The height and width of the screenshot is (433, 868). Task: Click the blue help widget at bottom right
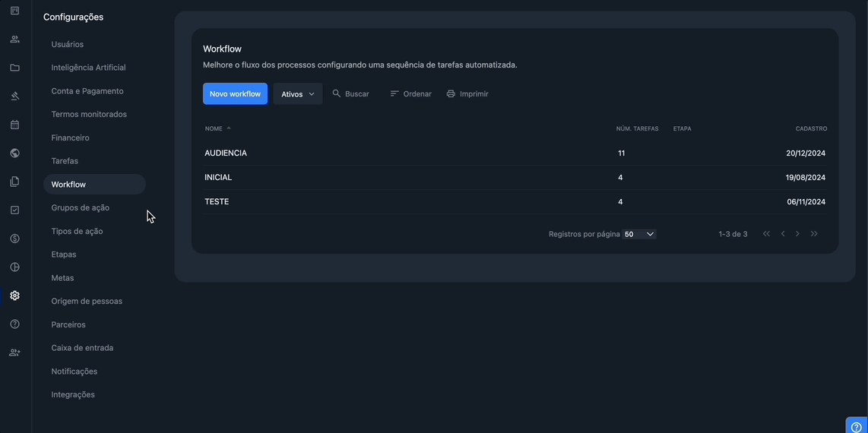(856, 426)
